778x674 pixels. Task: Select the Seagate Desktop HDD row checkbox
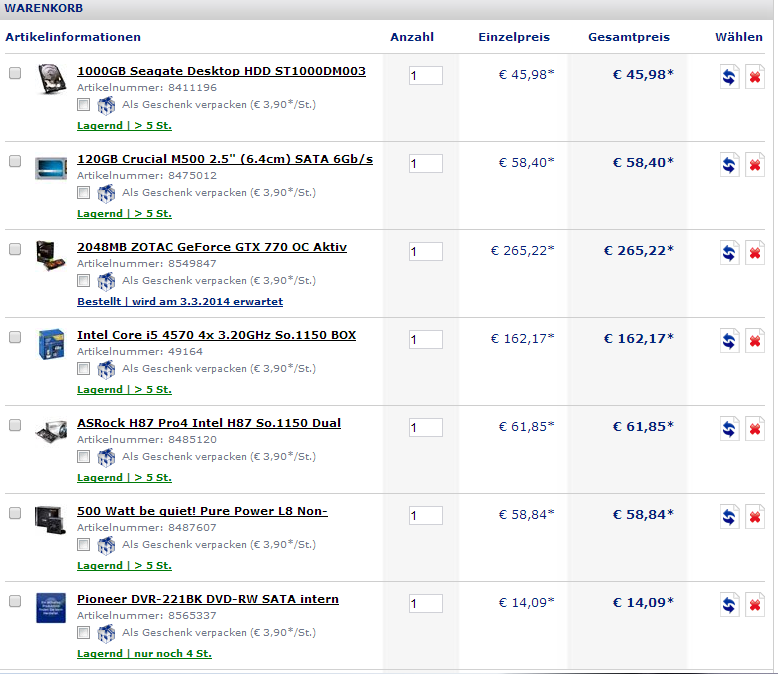coord(15,73)
